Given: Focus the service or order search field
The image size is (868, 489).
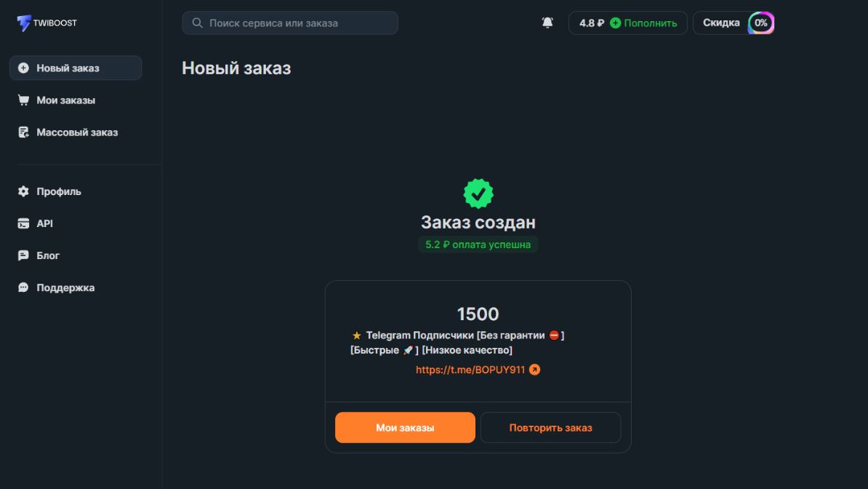Looking at the screenshot, I should pyautogui.click(x=298, y=23).
